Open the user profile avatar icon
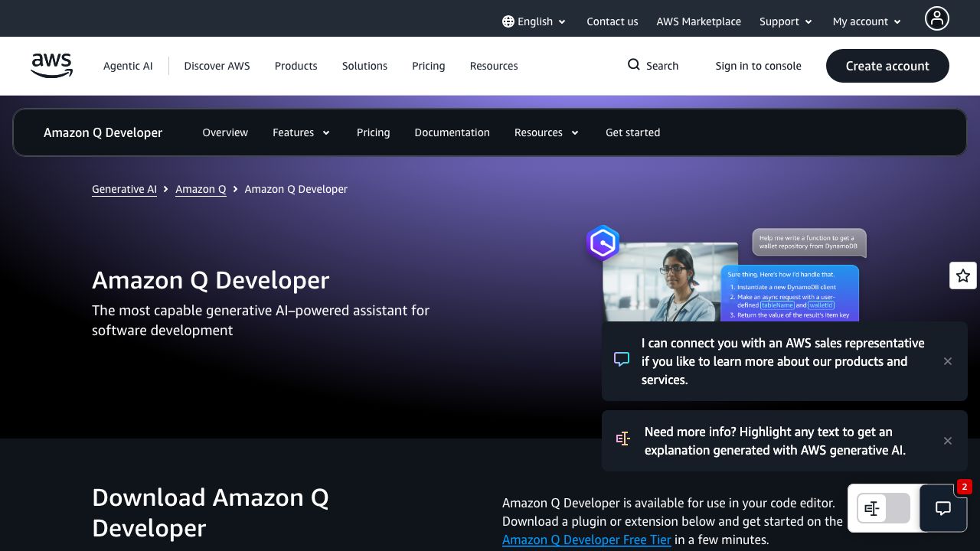 coord(936,18)
